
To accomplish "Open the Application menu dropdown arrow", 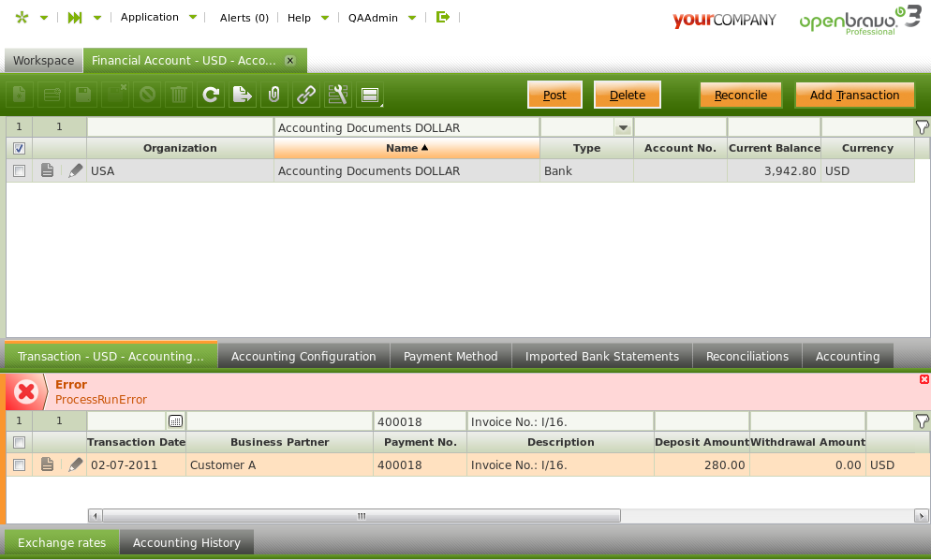I will 193,17.
